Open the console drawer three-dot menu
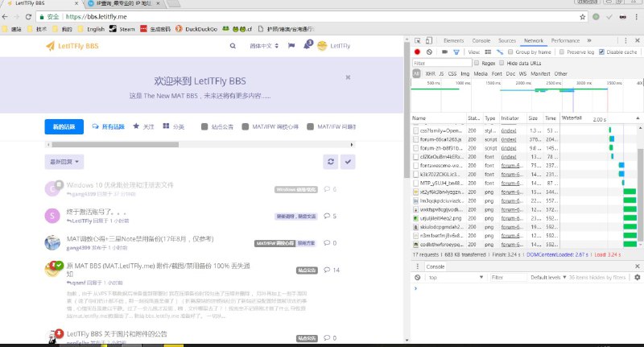This screenshot has height=347, width=644. 417,266
